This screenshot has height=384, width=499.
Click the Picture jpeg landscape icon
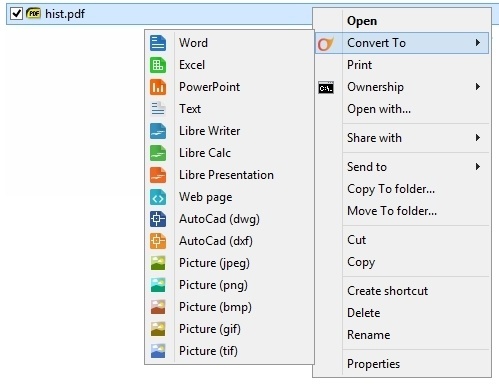(x=158, y=263)
